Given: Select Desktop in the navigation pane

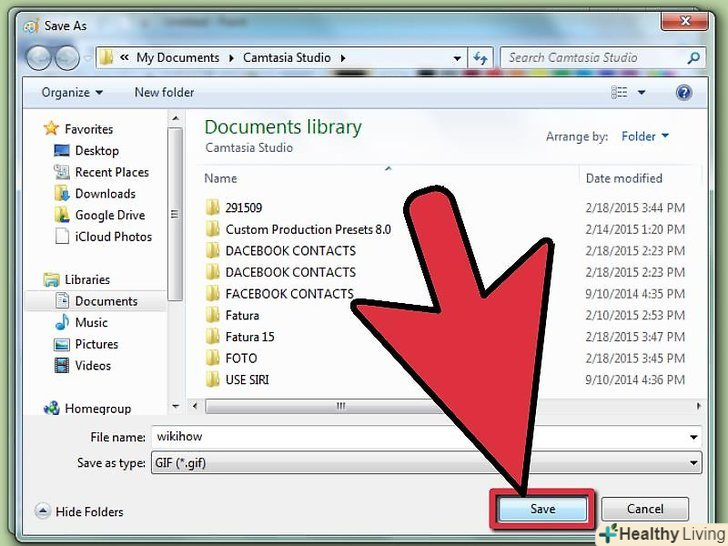Looking at the screenshot, I should point(97,150).
